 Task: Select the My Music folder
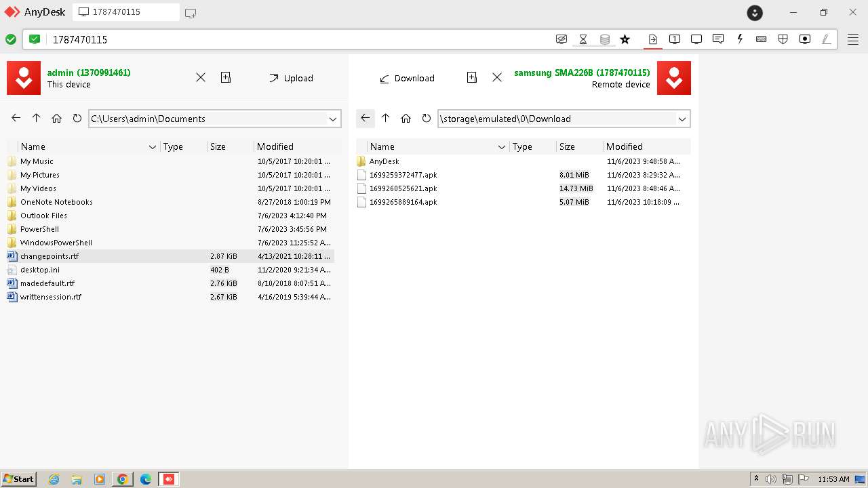[x=170, y=161]
